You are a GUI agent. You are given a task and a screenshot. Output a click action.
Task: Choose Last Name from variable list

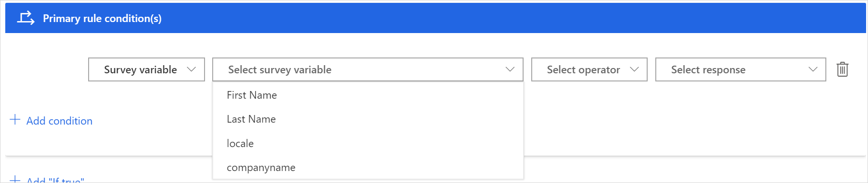(368, 119)
